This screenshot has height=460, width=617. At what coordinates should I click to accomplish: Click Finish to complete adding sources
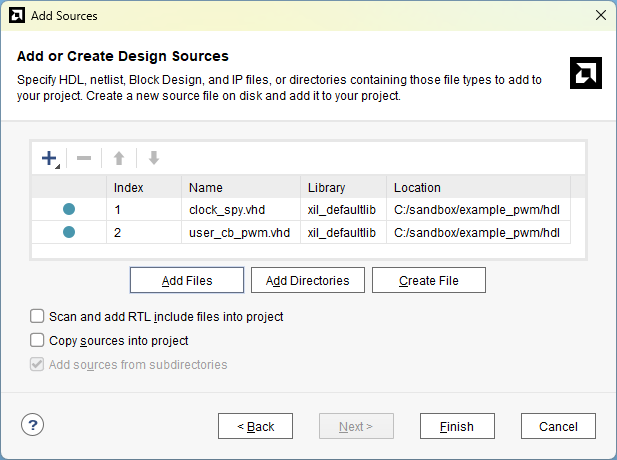pyautogui.click(x=457, y=427)
